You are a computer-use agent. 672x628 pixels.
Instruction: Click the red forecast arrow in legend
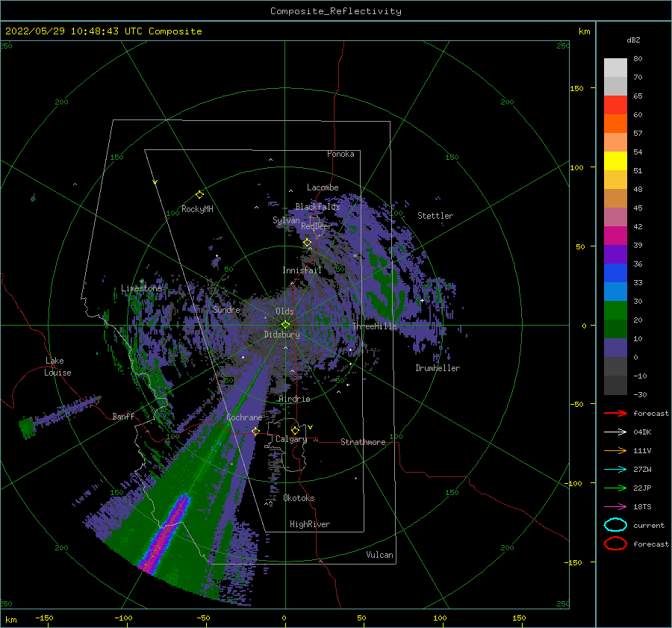tap(615, 413)
